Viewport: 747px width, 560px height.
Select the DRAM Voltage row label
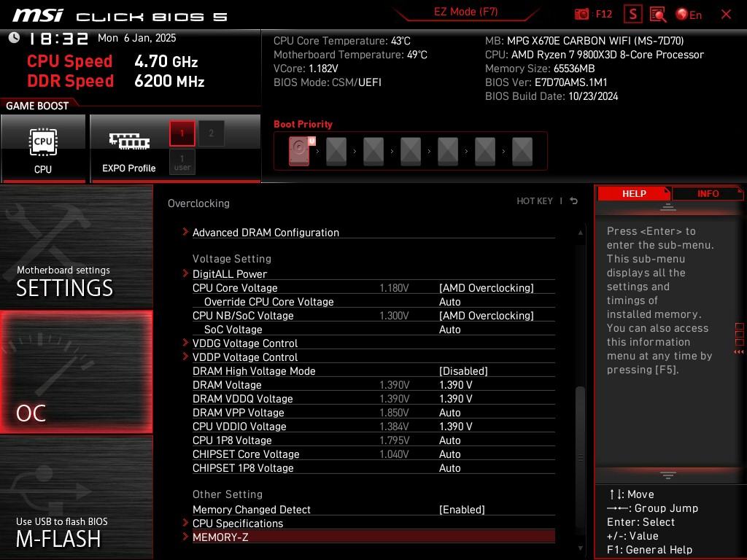(x=227, y=385)
